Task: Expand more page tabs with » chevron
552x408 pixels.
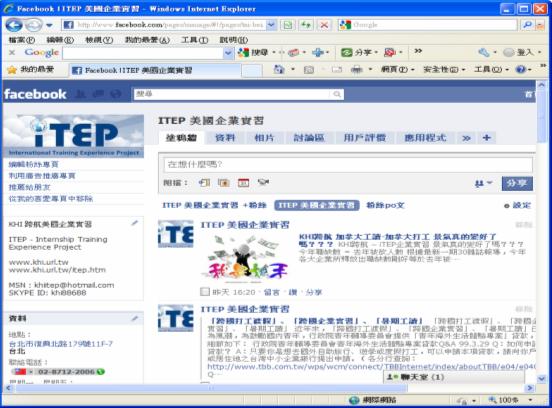Action: coord(466,138)
